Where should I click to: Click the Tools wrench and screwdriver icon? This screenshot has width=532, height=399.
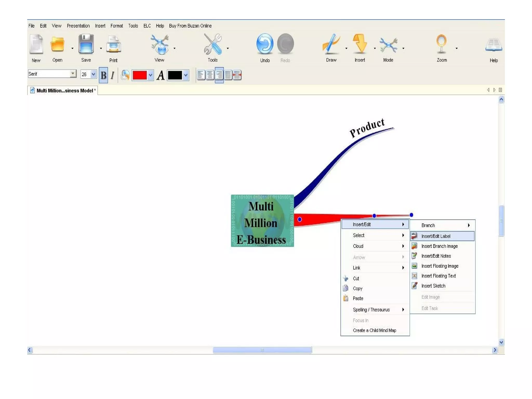point(213,44)
